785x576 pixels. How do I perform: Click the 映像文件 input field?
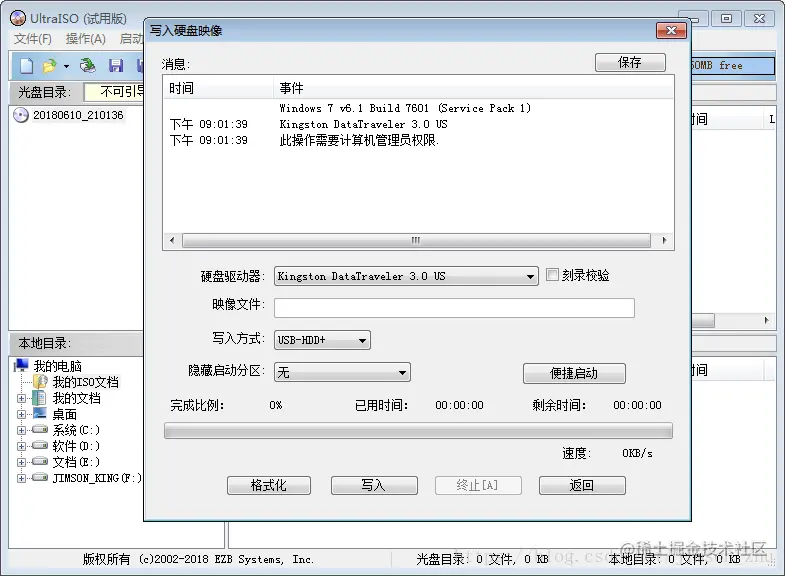click(x=454, y=308)
